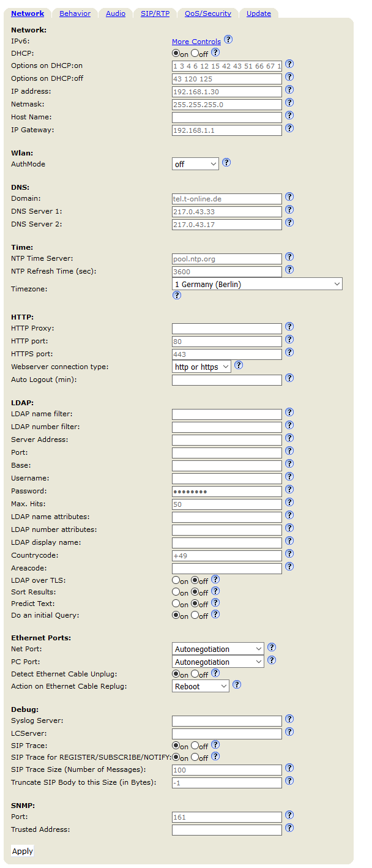Screen dimensions: 372x868
Task: Focus the SIP Trace Size field
Action: (x=227, y=769)
